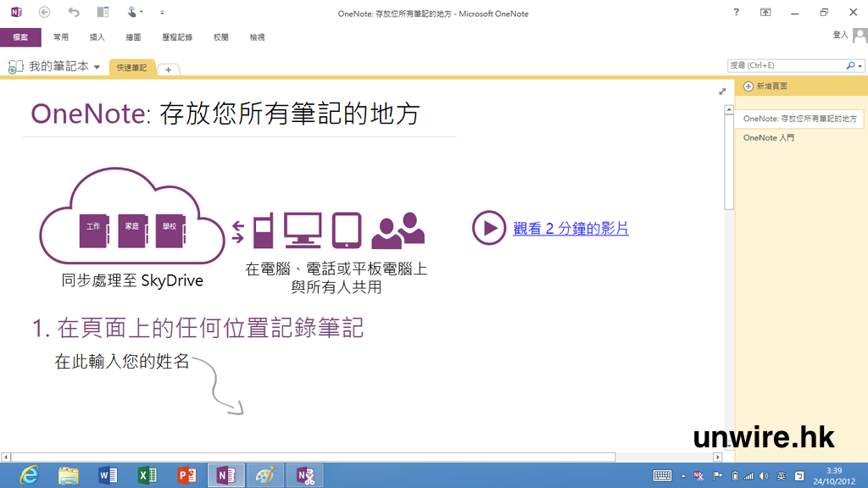The width and height of the screenshot is (868, 488).
Task: Toggle full page view expand arrow
Action: (722, 91)
